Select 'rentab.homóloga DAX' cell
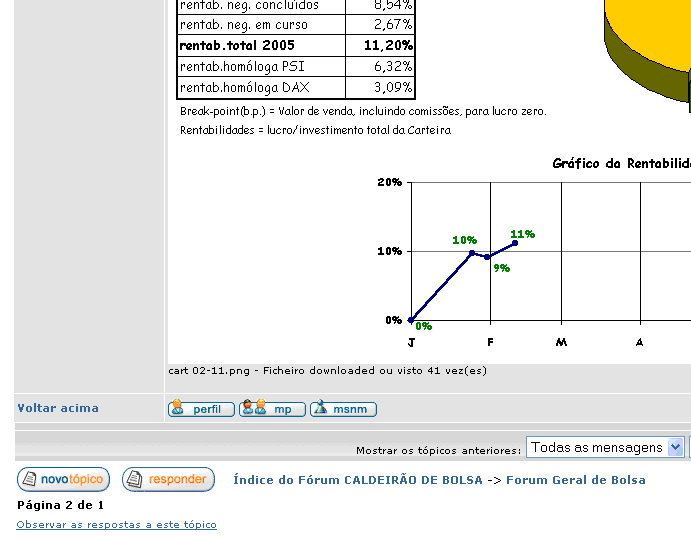 point(261,88)
